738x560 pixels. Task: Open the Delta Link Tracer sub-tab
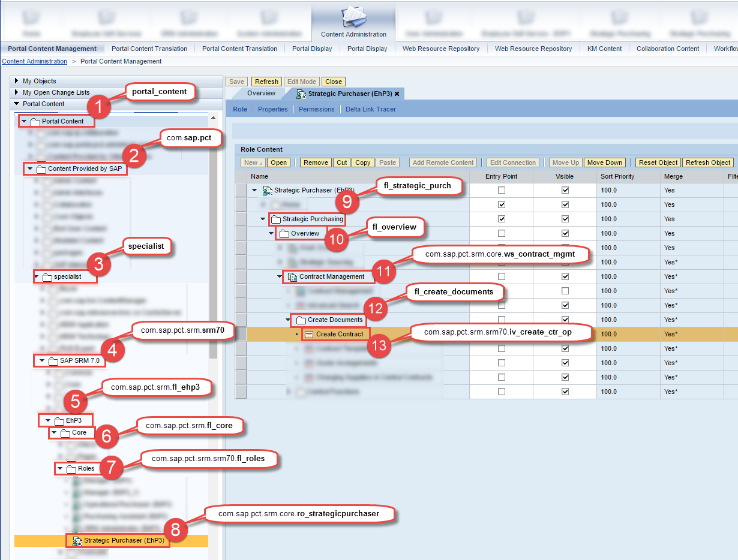click(x=371, y=109)
